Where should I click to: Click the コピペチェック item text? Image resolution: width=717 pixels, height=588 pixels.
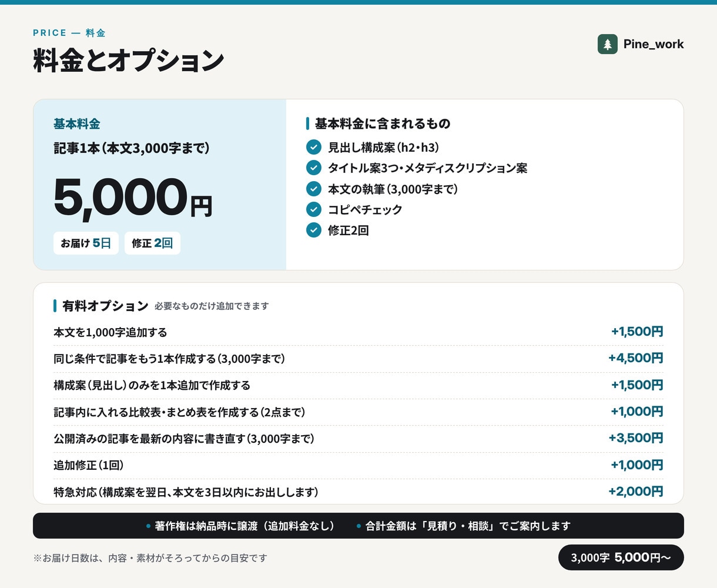point(365,209)
